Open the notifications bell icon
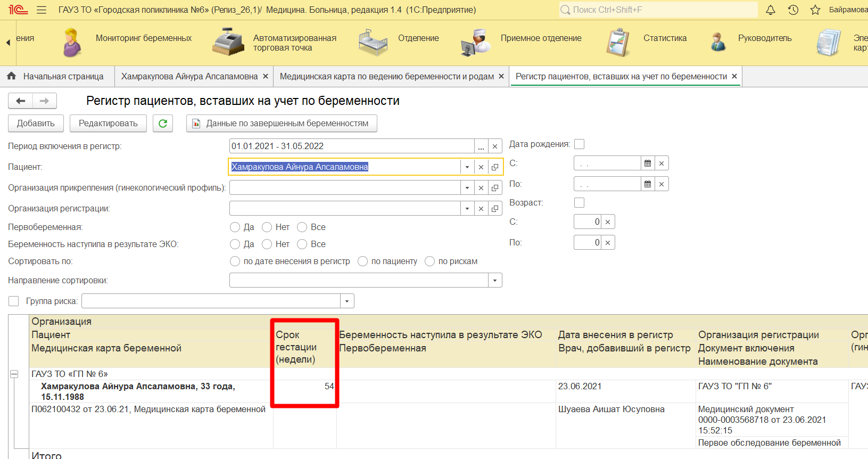Image resolution: width=868 pixels, height=459 pixels. pos(770,10)
